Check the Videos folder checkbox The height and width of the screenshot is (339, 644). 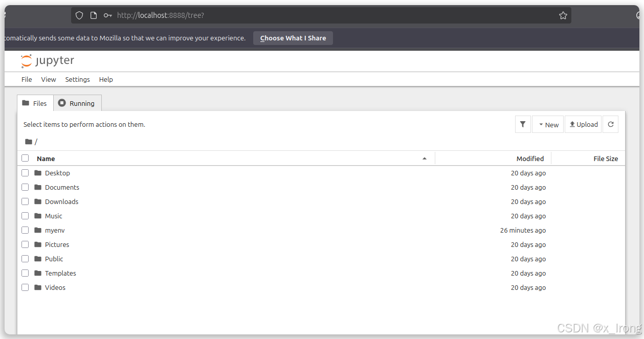(25, 287)
